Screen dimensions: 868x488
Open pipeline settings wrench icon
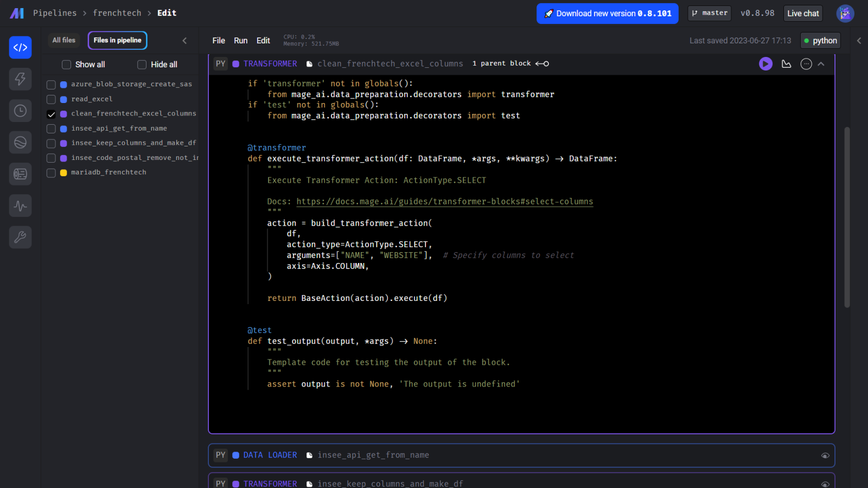(20, 237)
